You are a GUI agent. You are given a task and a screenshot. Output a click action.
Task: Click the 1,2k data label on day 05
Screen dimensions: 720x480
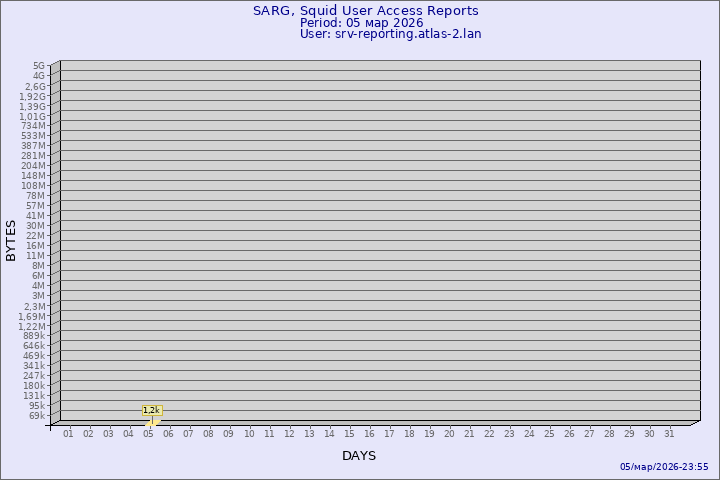click(151, 410)
